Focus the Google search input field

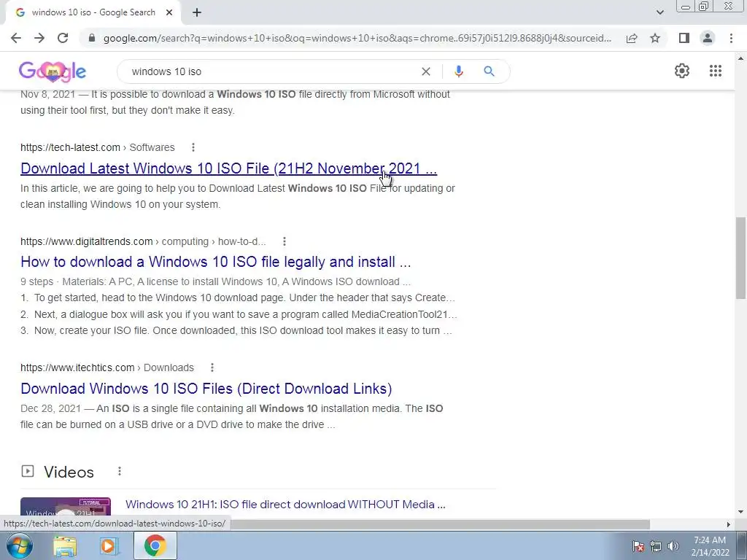(x=271, y=71)
